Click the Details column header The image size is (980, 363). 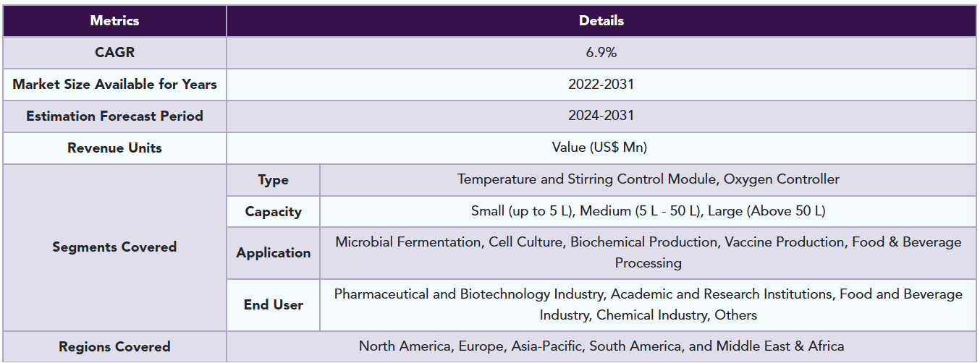pyautogui.click(x=601, y=21)
